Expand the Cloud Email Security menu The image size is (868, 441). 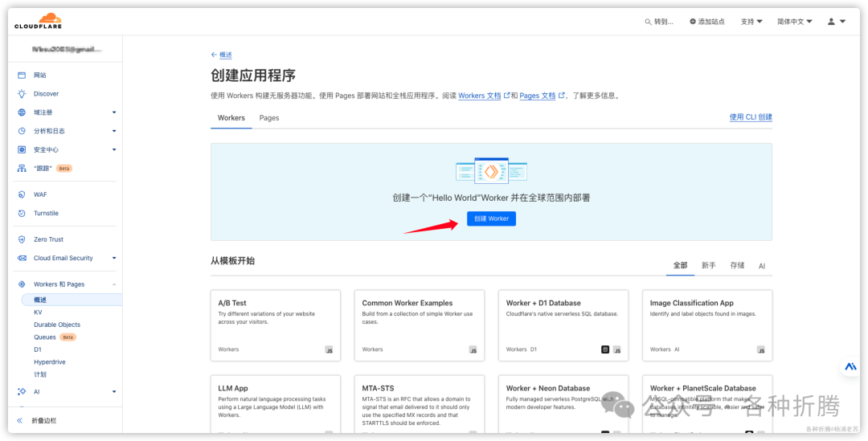click(114, 258)
